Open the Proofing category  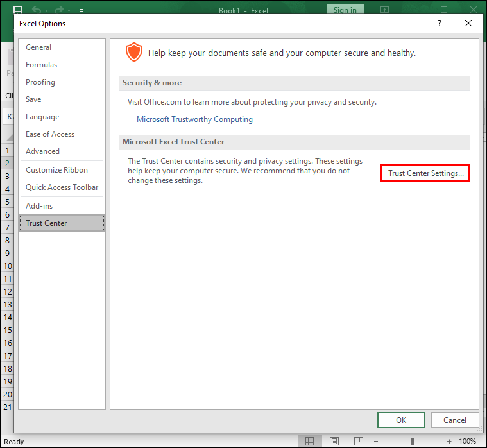pyautogui.click(x=62, y=82)
